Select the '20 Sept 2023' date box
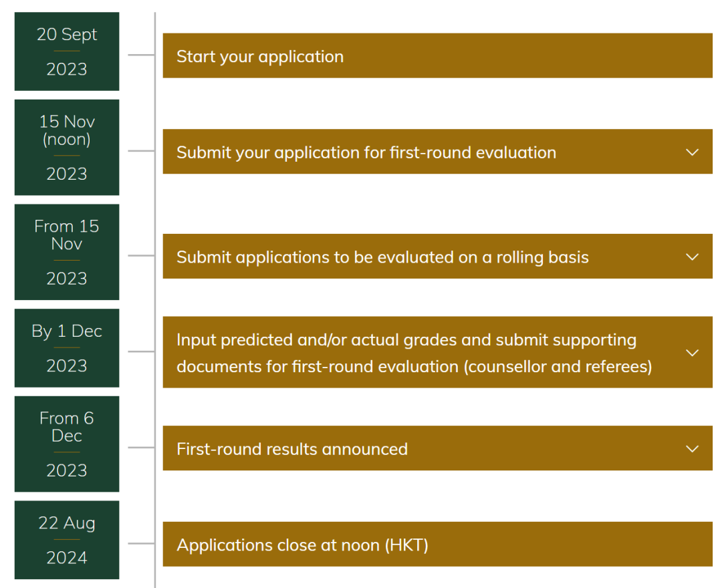This screenshot has width=722, height=588. tap(67, 51)
